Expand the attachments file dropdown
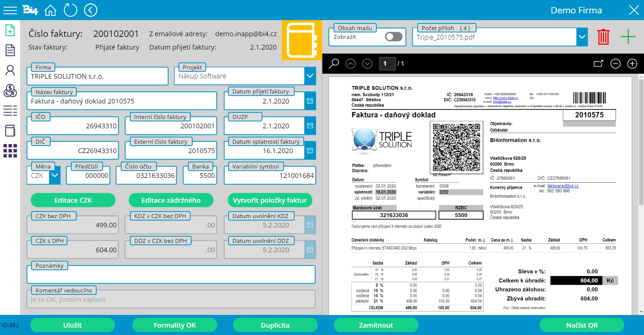This screenshot has height=335, width=644. tap(582, 37)
